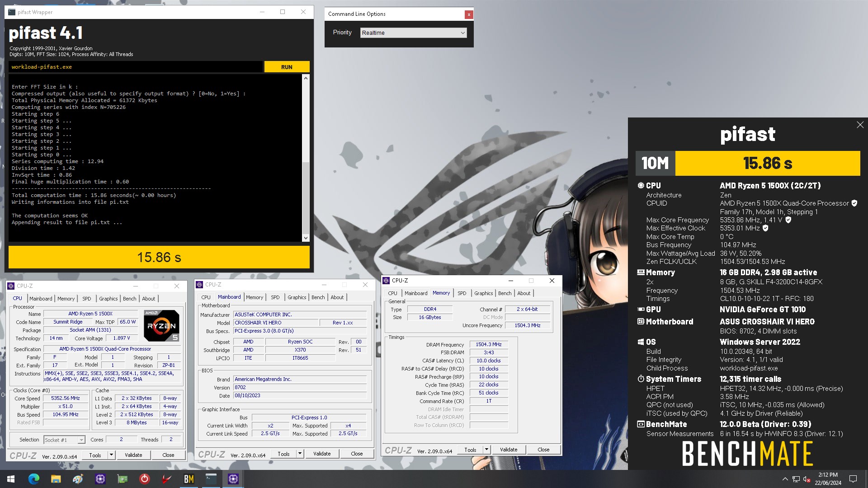
Task: Switch to BenchMate via BM taskbar icon
Action: pos(189,479)
